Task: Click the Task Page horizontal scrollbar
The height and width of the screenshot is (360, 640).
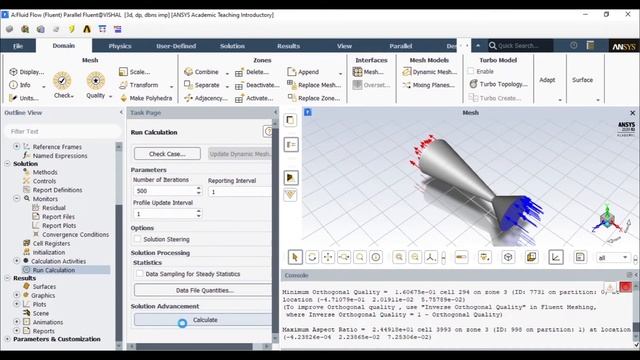Action: tap(194, 347)
